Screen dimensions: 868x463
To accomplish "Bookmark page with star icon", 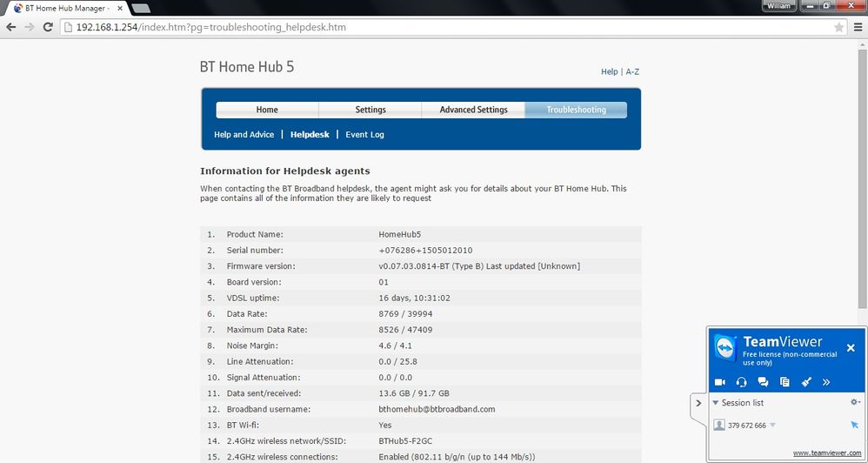I will 839,27.
